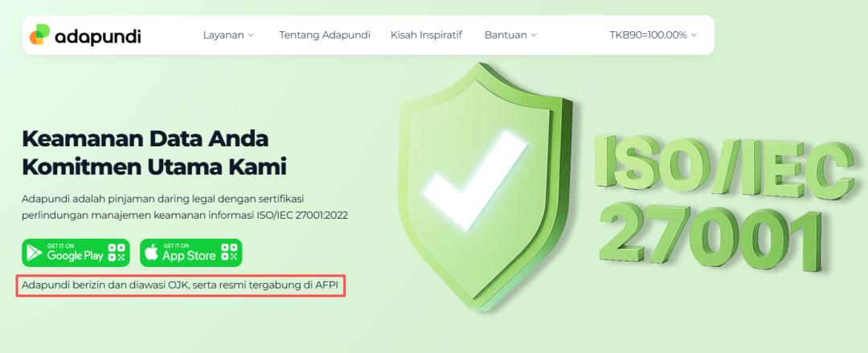This screenshot has height=353, width=868.
Task: Open the Bantuan menu
Action: coord(510,35)
